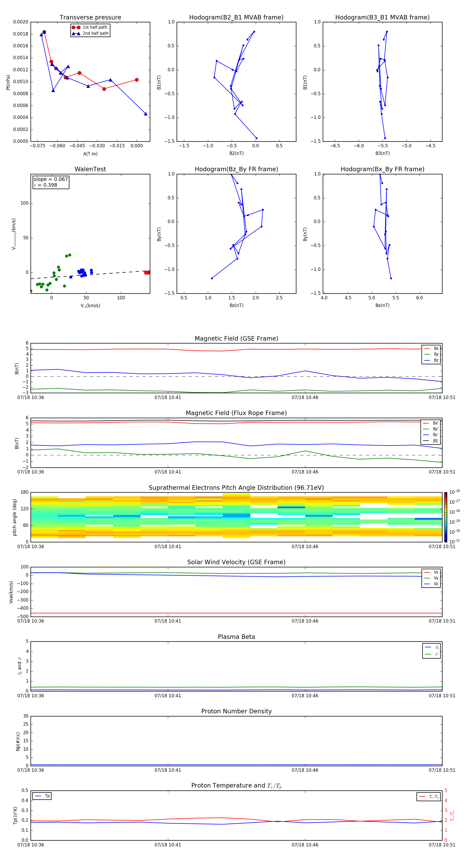Viewport: 473px width, 868px height.
Task: Click the red data cluster in WalenTest plot
Action: click(147, 272)
